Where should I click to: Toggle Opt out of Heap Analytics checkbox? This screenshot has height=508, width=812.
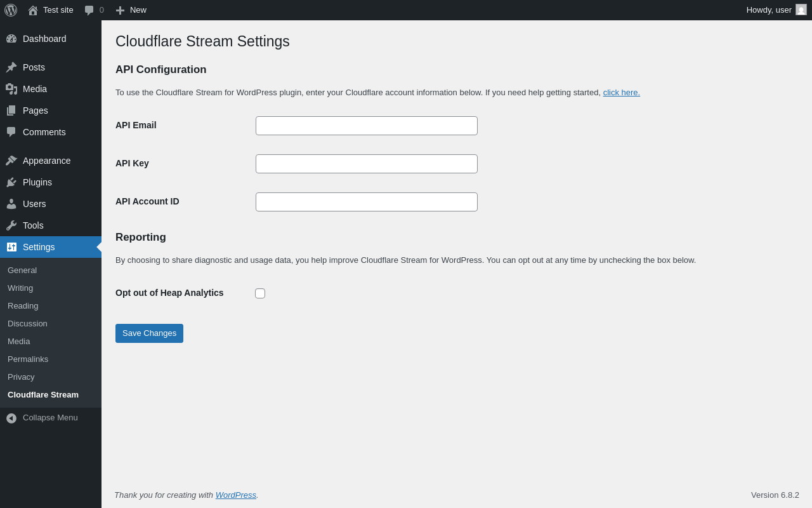coord(260,293)
